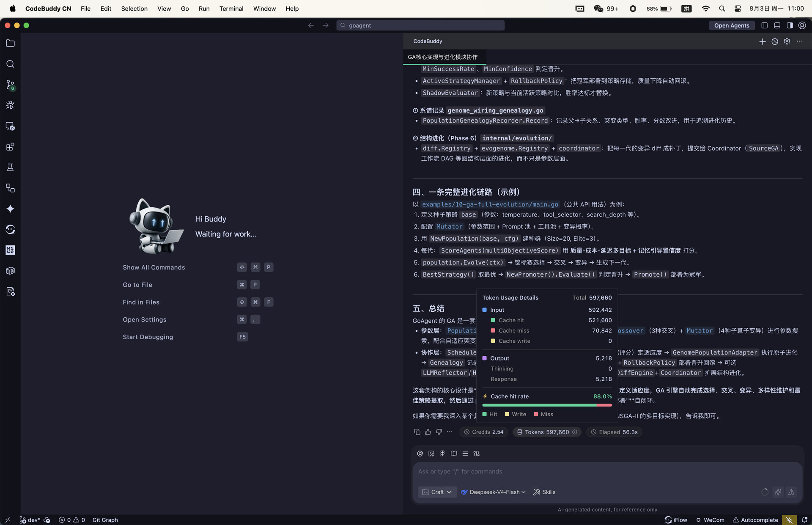The image size is (812, 525).
Task: Select the GA核心实现与进化模块协作 chat tab
Action: pyautogui.click(x=442, y=57)
